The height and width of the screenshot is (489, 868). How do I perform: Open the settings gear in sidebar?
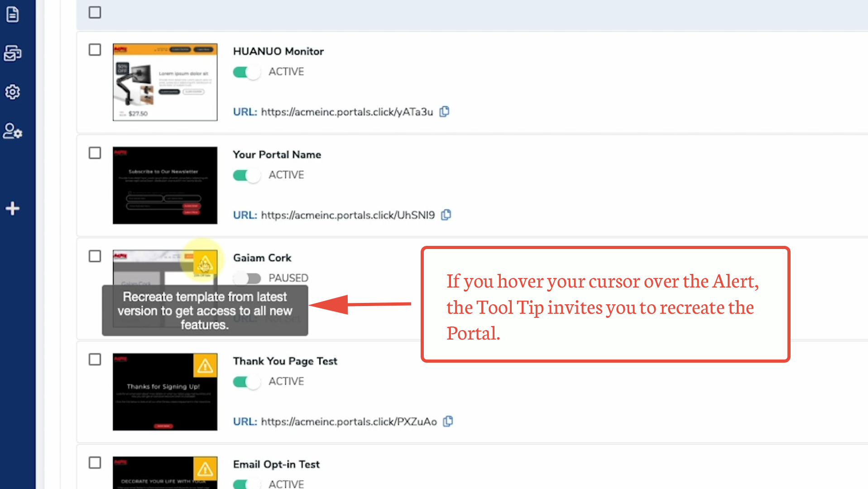[13, 92]
